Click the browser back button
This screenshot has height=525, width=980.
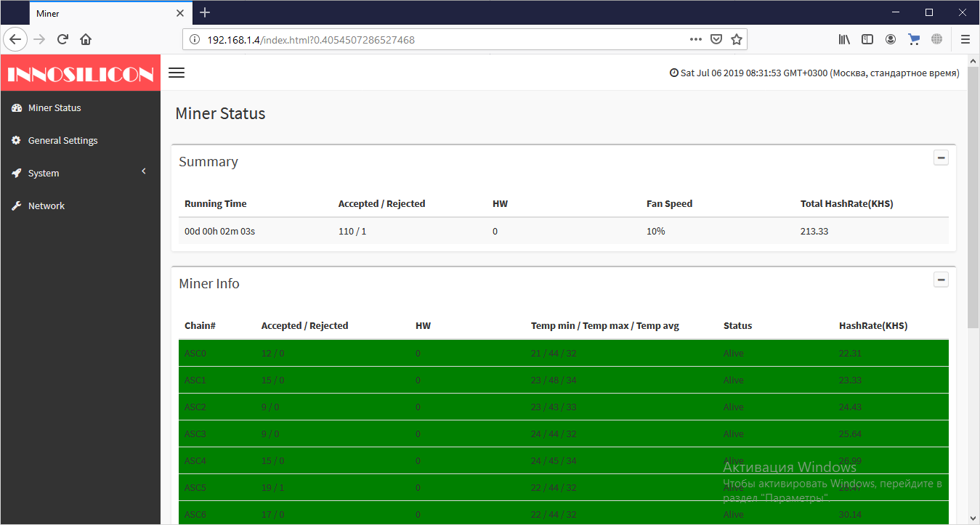pyautogui.click(x=16, y=39)
